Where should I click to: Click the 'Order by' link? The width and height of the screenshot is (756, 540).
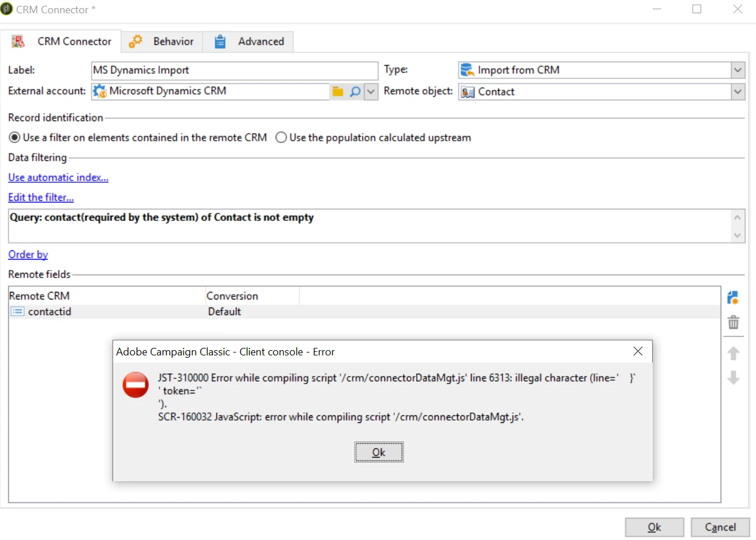(28, 254)
